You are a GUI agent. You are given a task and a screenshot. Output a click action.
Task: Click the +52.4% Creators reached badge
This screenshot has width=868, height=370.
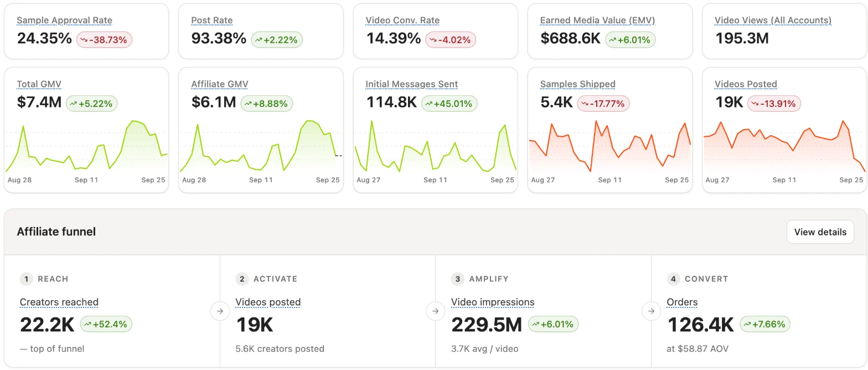click(106, 325)
